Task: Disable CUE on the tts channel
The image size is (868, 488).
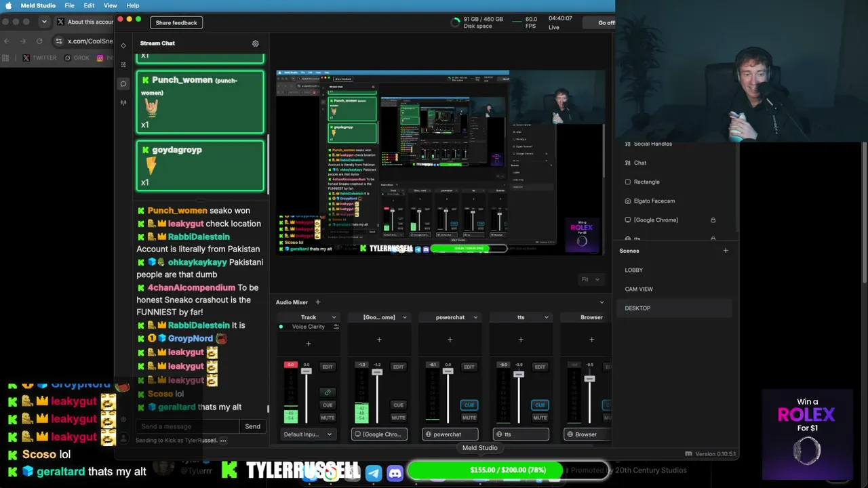Action: 540,405
